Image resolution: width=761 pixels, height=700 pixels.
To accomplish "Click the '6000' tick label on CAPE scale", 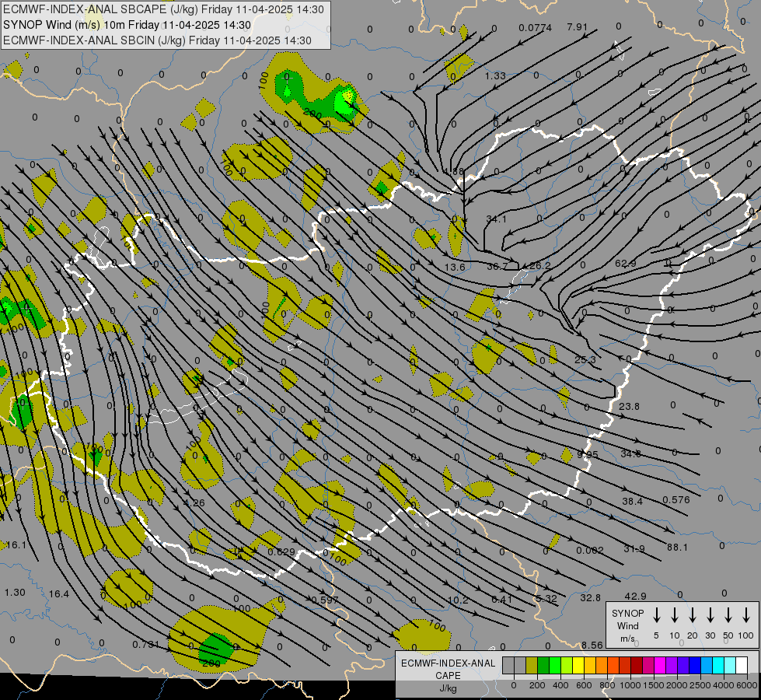I will pyautogui.click(x=746, y=685).
